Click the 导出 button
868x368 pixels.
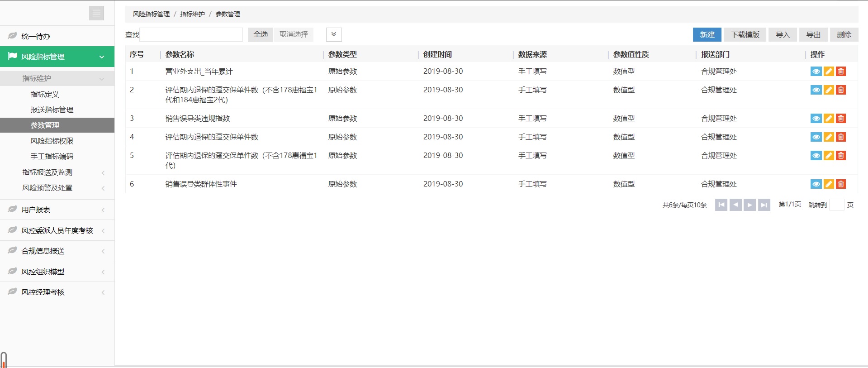pos(813,34)
